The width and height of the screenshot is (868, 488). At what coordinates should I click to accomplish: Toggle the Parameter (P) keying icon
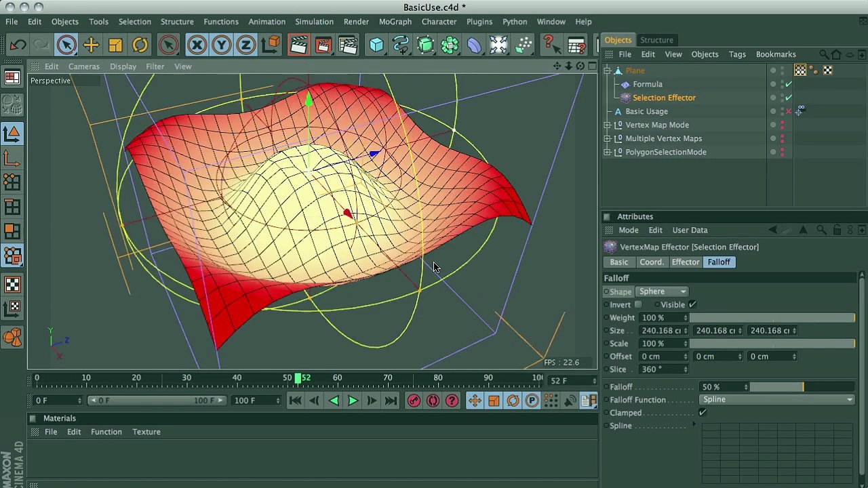[x=532, y=401]
